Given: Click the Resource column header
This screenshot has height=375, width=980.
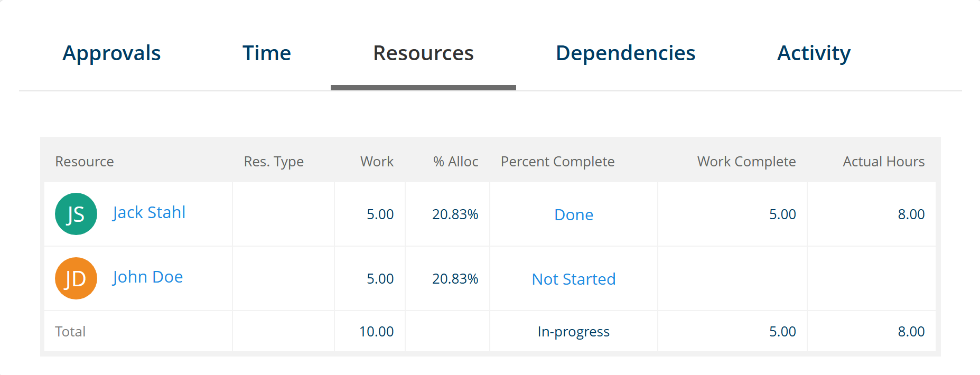Looking at the screenshot, I should tap(85, 162).
